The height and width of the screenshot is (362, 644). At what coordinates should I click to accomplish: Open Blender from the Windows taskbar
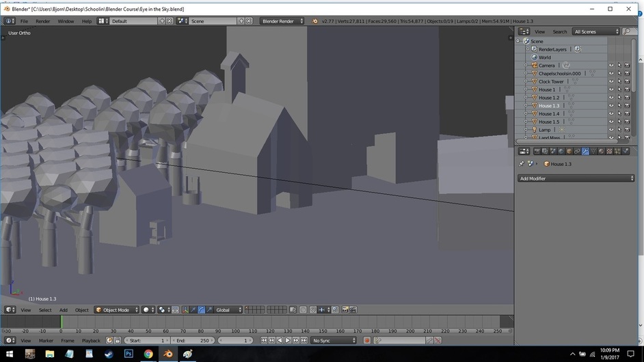[x=168, y=354]
